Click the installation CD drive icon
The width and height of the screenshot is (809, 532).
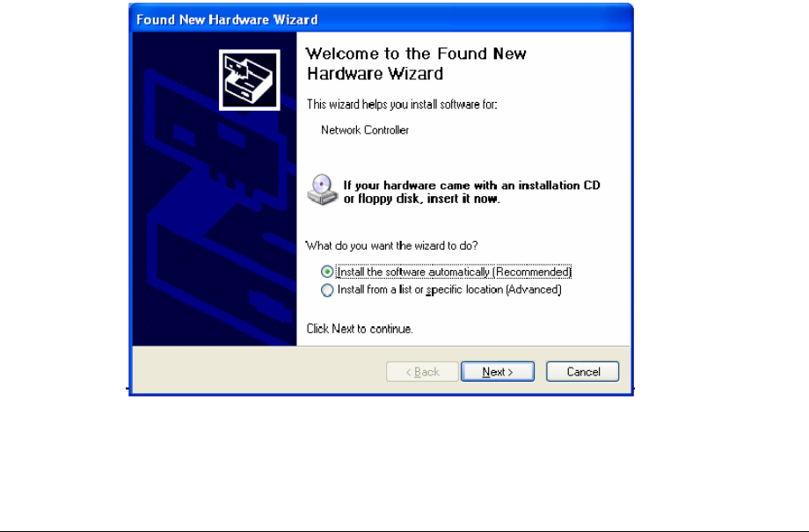[x=323, y=190]
